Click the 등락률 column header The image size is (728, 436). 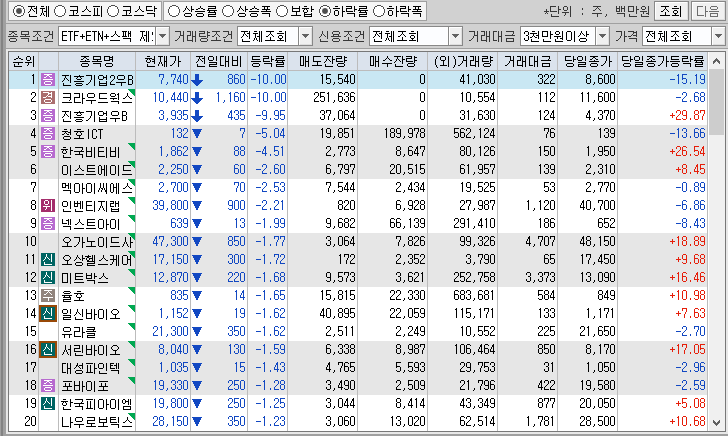pos(268,61)
